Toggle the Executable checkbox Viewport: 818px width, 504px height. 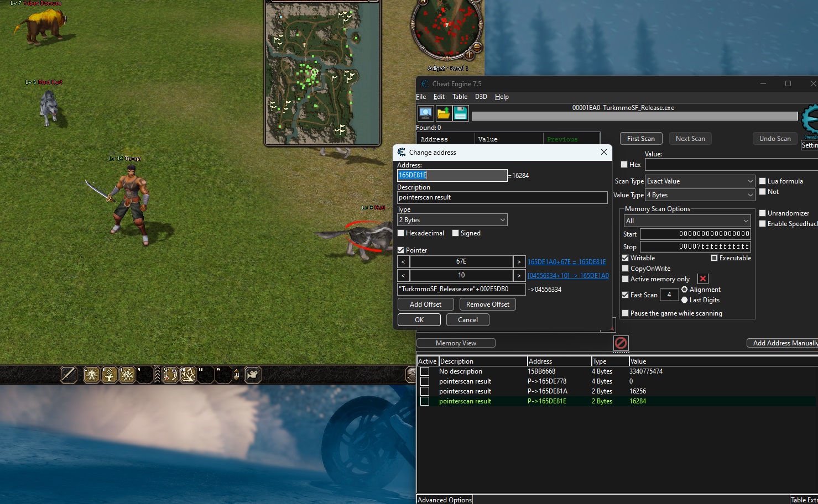tap(715, 258)
